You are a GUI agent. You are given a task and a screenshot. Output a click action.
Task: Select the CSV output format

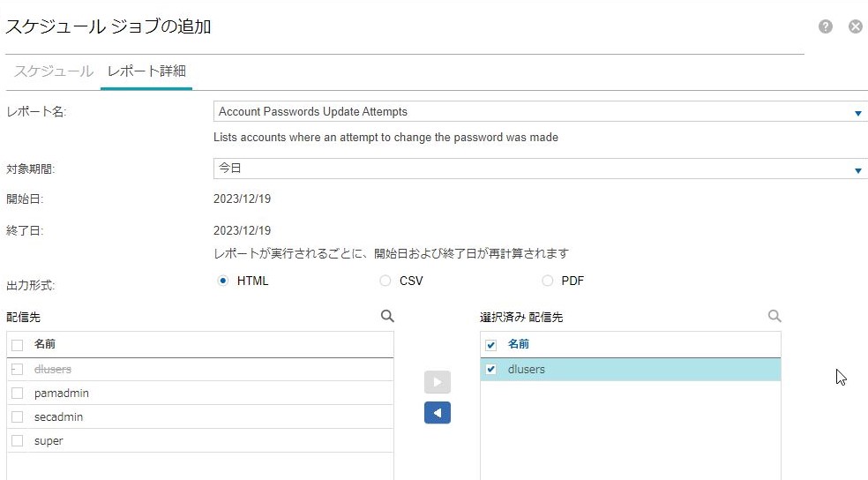pyautogui.click(x=385, y=281)
